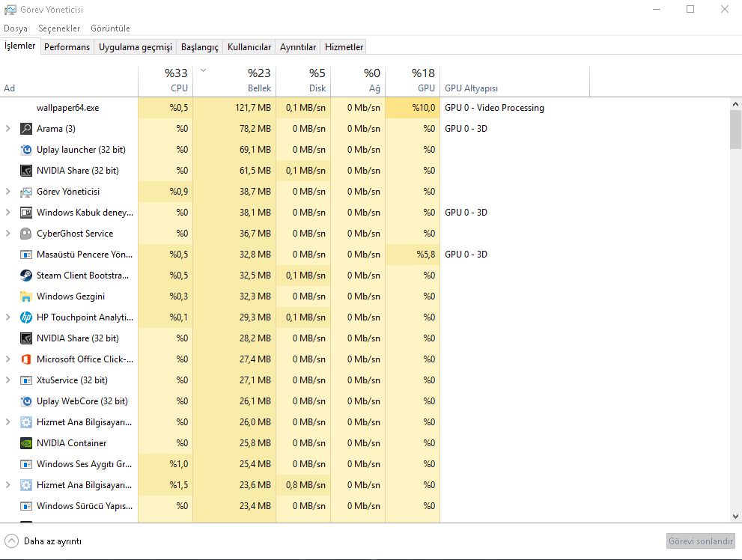The width and height of the screenshot is (742, 560).
Task: Click the Task Manager title bar icon
Action: pyautogui.click(x=10, y=10)
